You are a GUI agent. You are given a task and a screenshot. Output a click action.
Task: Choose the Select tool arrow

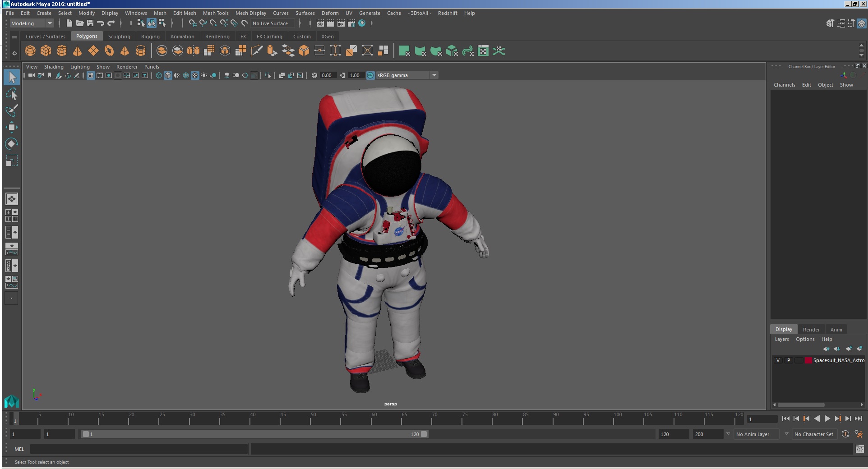[12, 78]
